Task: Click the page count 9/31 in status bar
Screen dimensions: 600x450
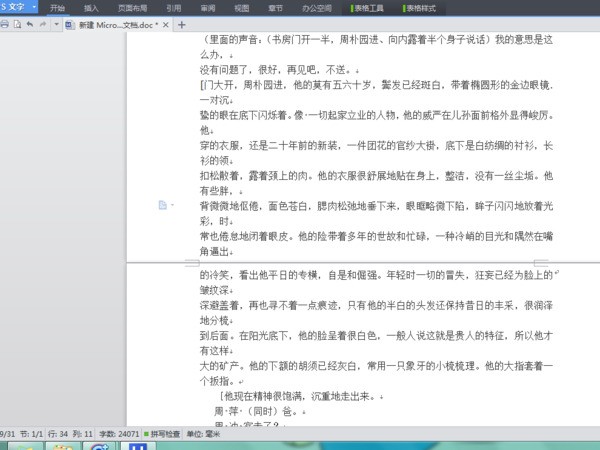Action: pos(7,434)
